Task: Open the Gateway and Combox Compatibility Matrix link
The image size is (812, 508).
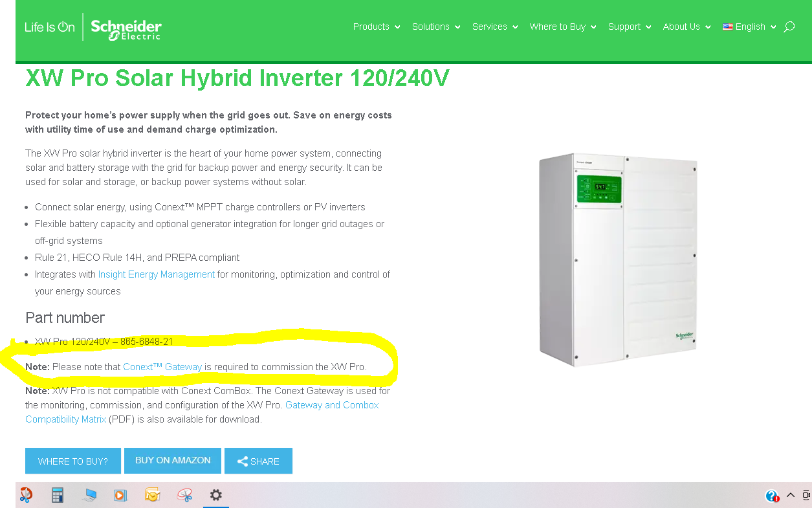Action: [x=202, y=412]
